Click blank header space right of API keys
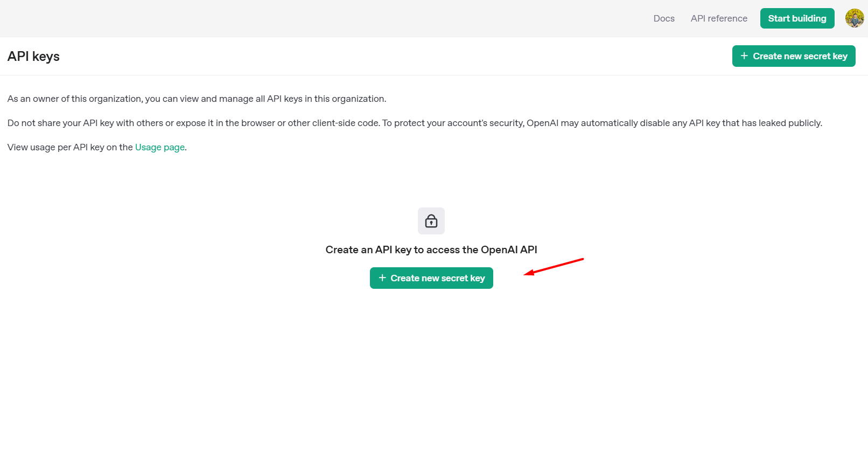Image resolution: width=868 pixels, height=465 pixels. pyautogui.click(x=393, y=56)
